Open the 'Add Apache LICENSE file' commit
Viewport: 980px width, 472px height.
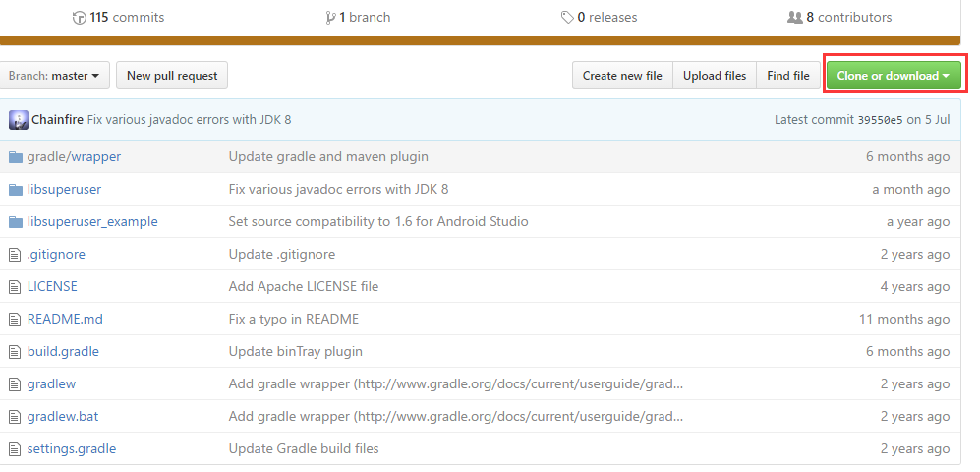coord(303,286)
